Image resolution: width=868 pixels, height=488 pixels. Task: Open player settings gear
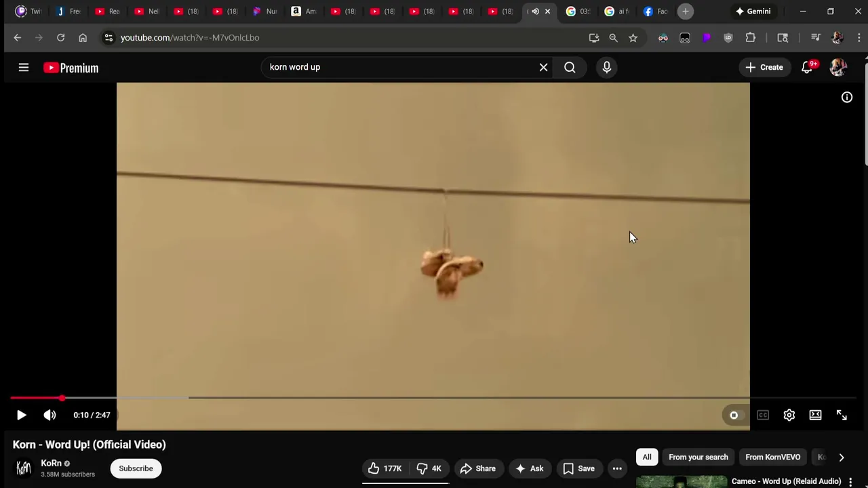click(789, 415)
